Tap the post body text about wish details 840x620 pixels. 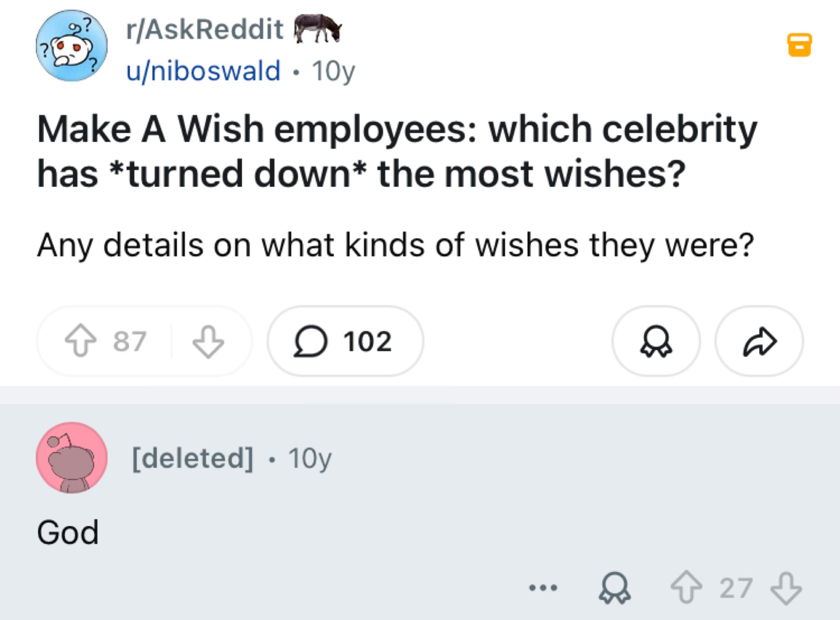click(x=395, y=245)
